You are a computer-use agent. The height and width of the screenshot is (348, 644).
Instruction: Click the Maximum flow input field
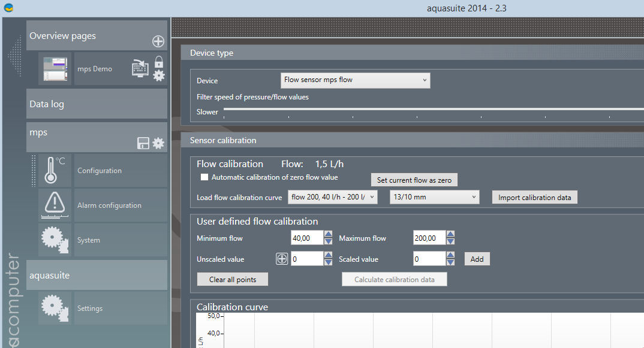tap(429, 238)
